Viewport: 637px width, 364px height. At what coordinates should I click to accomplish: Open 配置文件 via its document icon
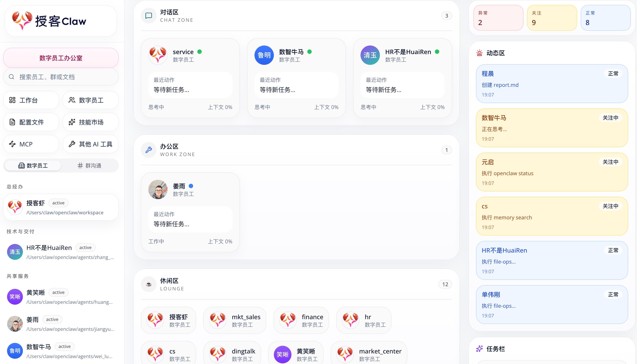tap(13, 122)
